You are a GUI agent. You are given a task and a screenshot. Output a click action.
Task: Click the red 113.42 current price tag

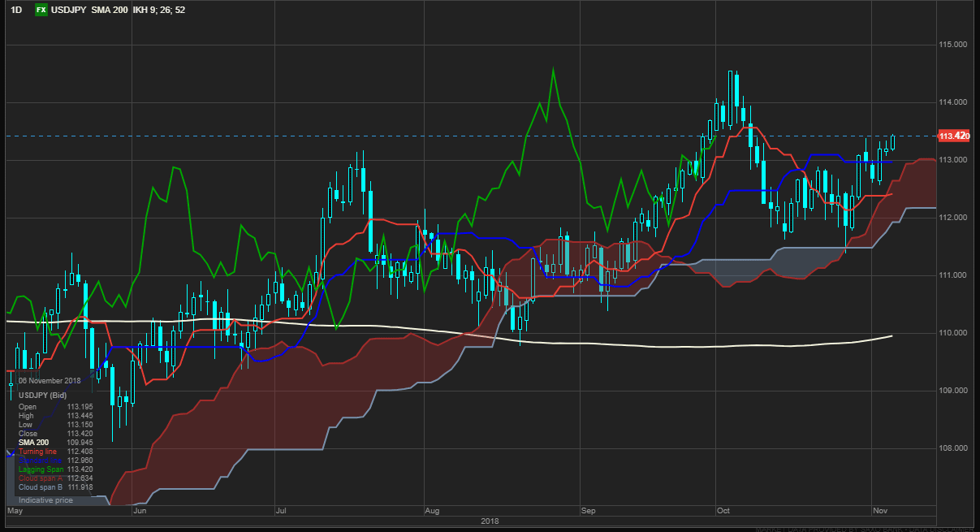(953, 136)
